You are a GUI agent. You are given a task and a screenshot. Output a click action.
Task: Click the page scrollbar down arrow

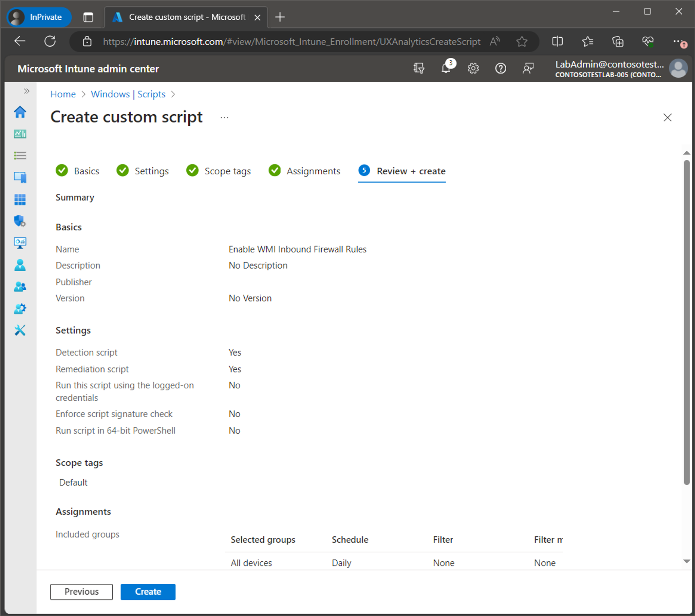687,561
